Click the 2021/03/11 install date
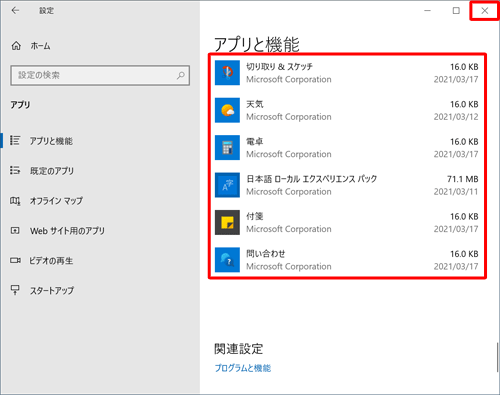Viewport: 500px width, 395px height. pos(456,192)
